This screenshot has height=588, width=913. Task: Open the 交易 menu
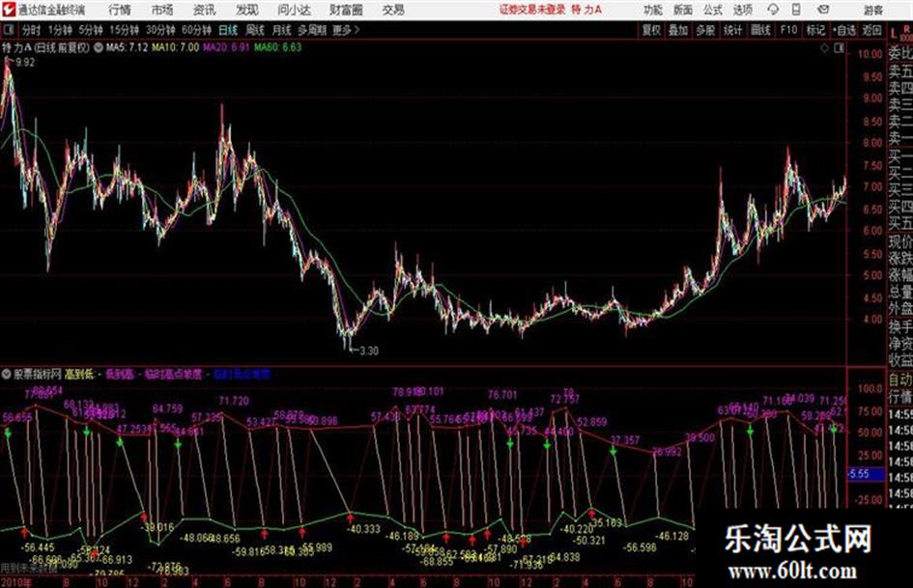coord(393,10)
